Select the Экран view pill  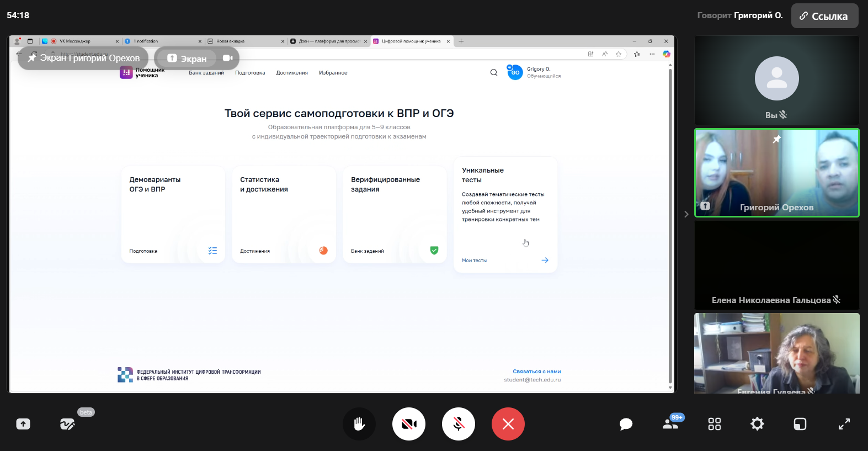187,59
